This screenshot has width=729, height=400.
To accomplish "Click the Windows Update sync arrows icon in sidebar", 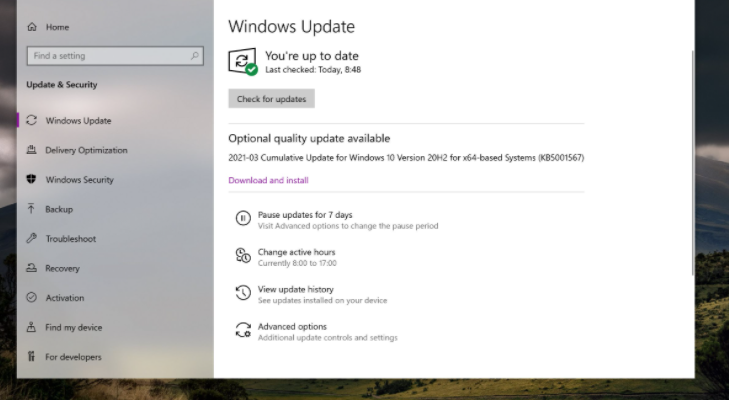I will [x=31, y=120].
